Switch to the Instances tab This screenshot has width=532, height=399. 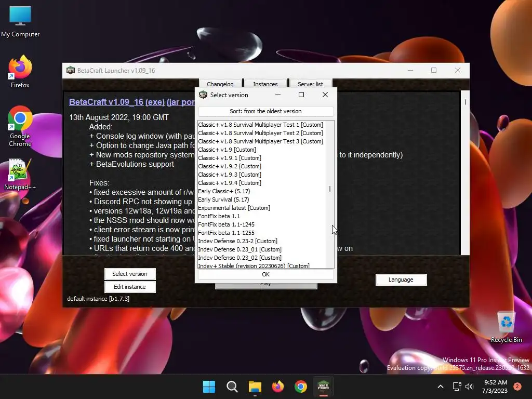point(265,84)
